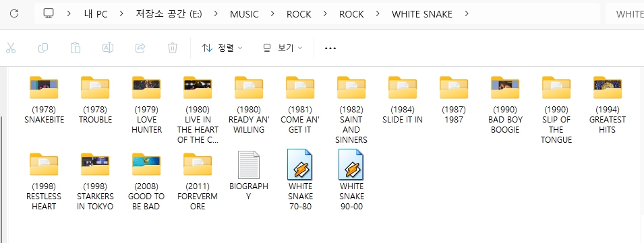The height and width of the screenshot is (243, 644).
Task: Select the BIOGRAPHY text file
Action: (249, 176)
